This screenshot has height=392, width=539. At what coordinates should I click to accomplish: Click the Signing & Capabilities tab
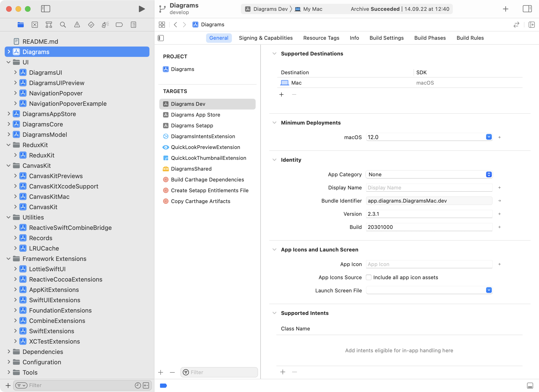tap(266, 38)
